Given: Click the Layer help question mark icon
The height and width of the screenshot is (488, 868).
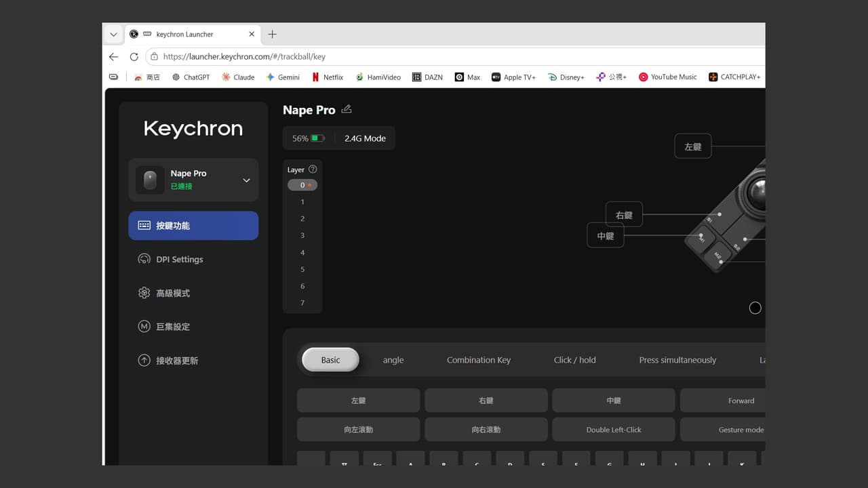Looking at the screenshot, I should [x=313, y=169].
